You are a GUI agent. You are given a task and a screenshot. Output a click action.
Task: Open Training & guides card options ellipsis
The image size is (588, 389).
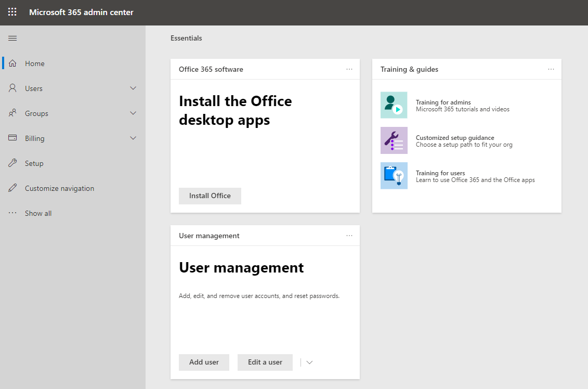[x=551, y=69]
